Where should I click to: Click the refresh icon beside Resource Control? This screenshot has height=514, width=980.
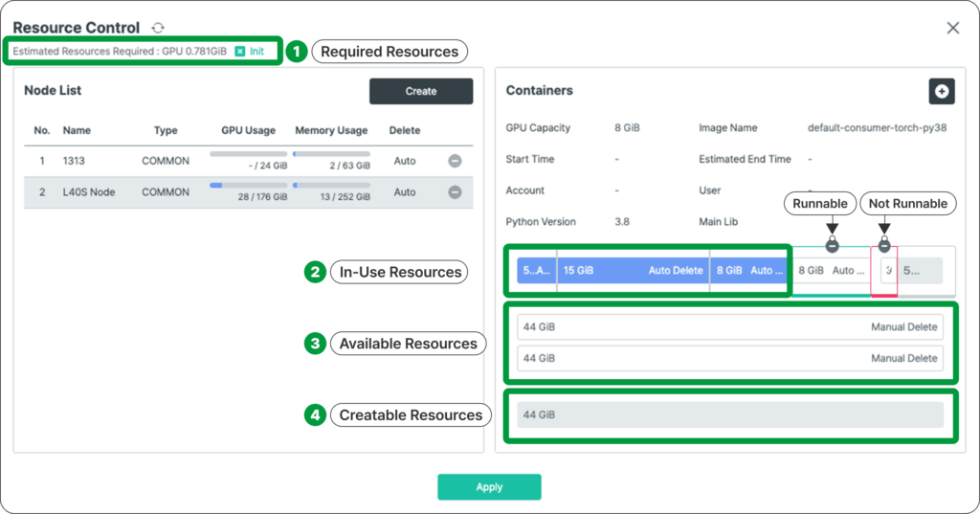[x=158, y=29]
